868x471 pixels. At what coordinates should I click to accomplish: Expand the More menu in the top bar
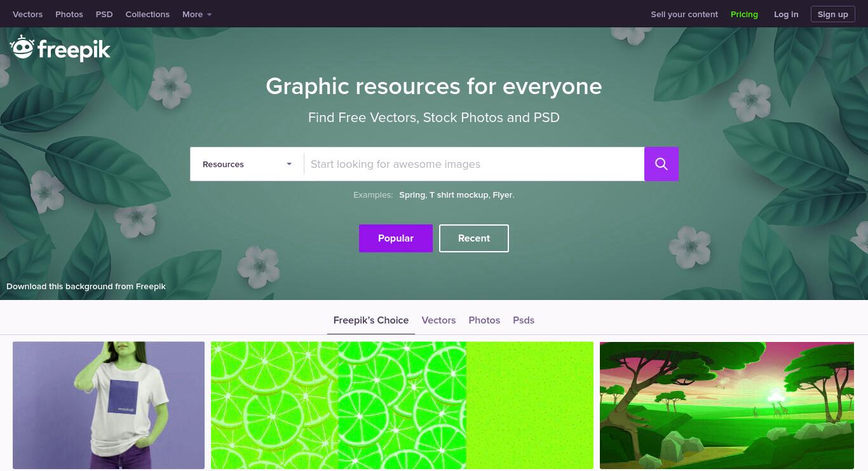[197, 14]
